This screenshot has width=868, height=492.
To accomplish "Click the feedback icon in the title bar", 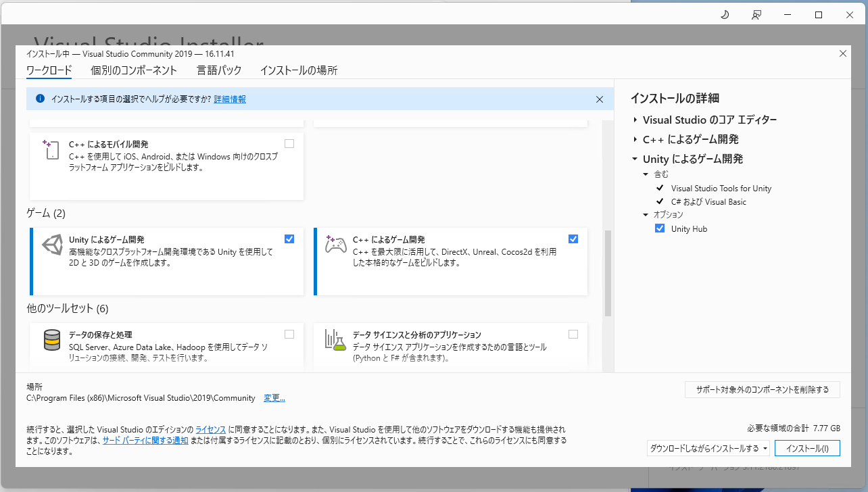I will [x=756, y=14].
